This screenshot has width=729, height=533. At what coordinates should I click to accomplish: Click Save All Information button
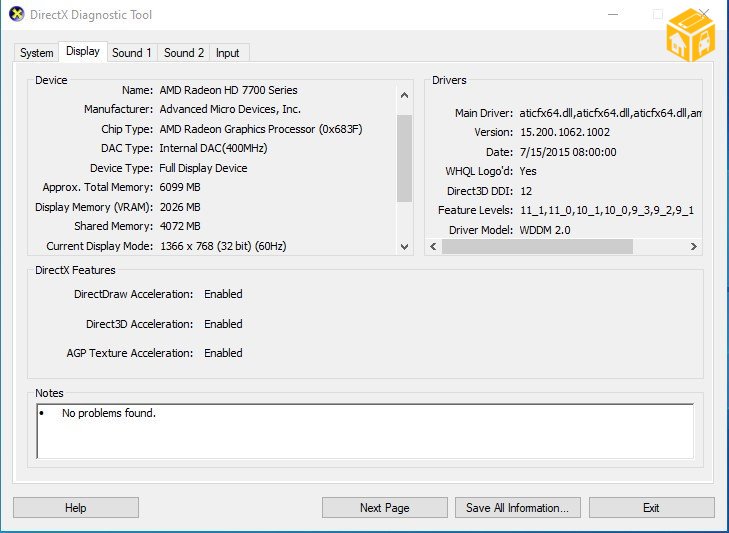[517, 507]
